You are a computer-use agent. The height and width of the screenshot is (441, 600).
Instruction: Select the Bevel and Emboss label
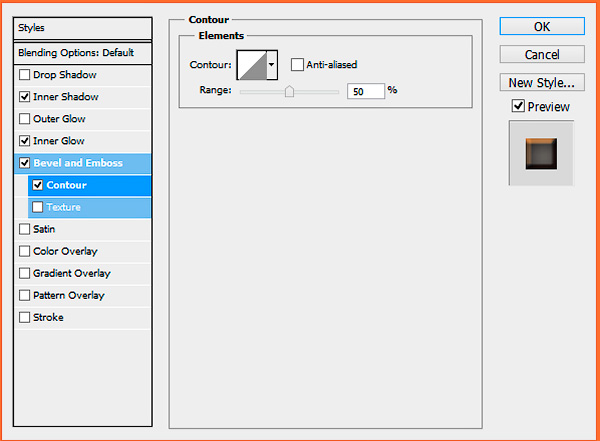[78, 163]
